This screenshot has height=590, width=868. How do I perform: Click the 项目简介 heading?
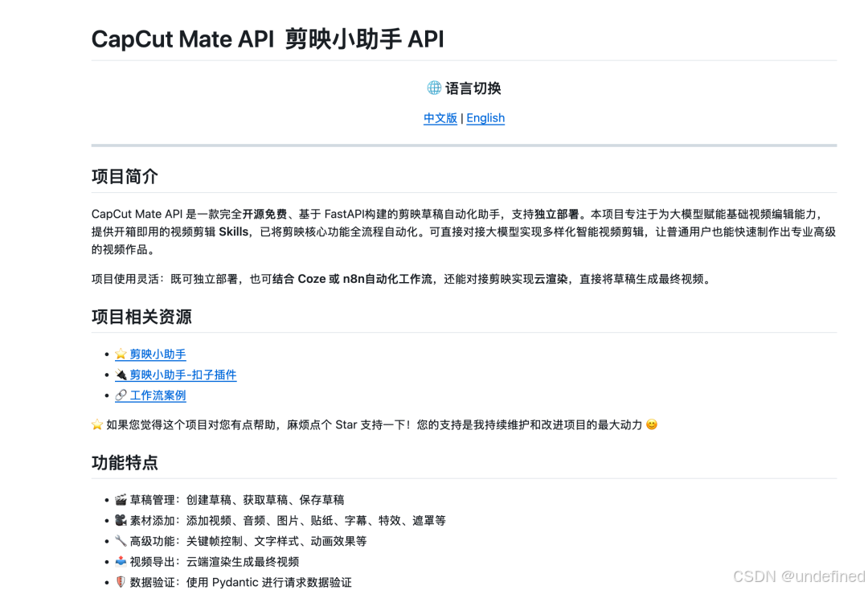pyautogui.click(x=125, y=177)
